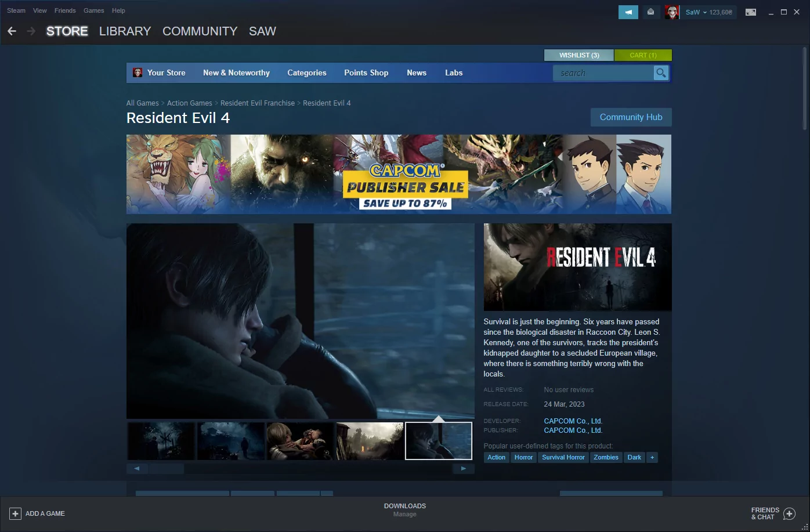Screen dimensions: 810x532
Task: Open FRIENDS & CHAT text
Action: pos(765,513)
